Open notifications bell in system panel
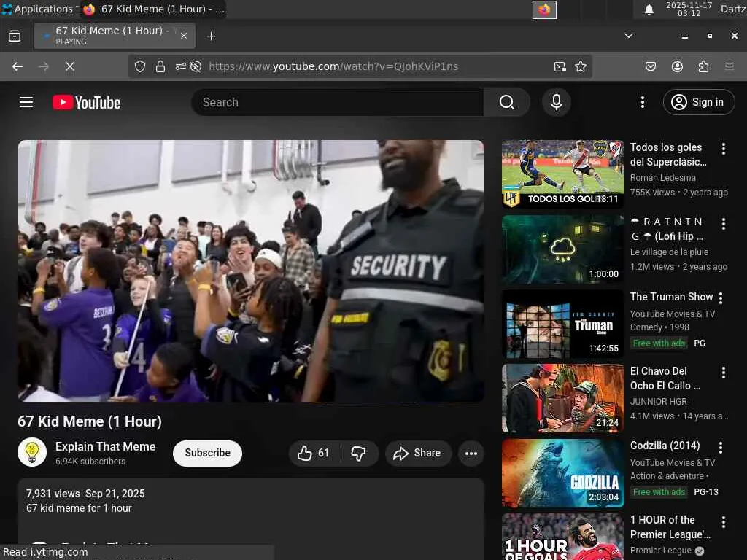This screenshot has height=560, width=747. pos(649,9)
